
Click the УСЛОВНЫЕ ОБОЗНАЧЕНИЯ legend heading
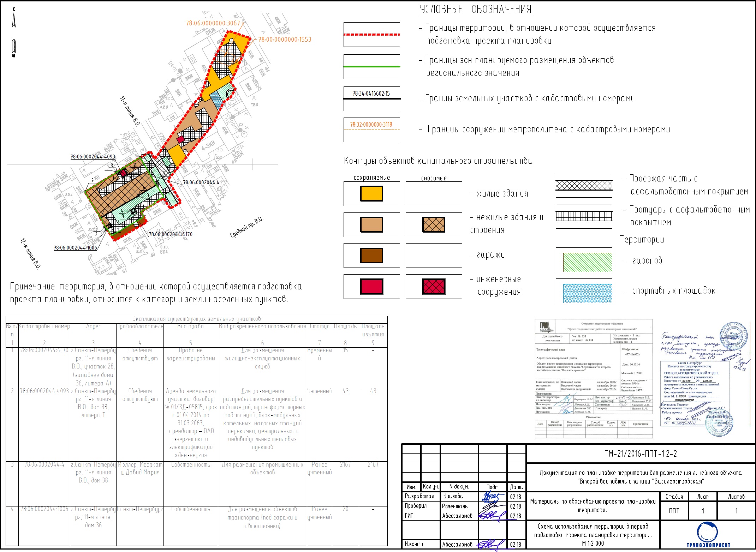point(475,10)
